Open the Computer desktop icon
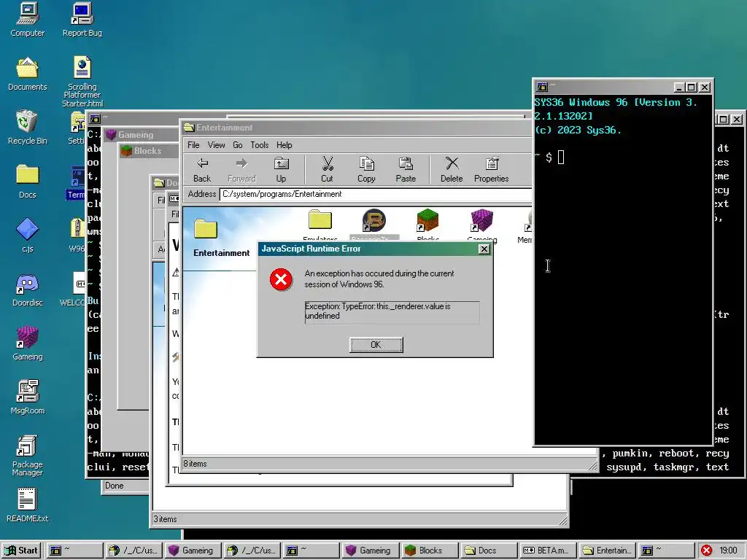The image size is (747, 560). click(x=27, y=20)
